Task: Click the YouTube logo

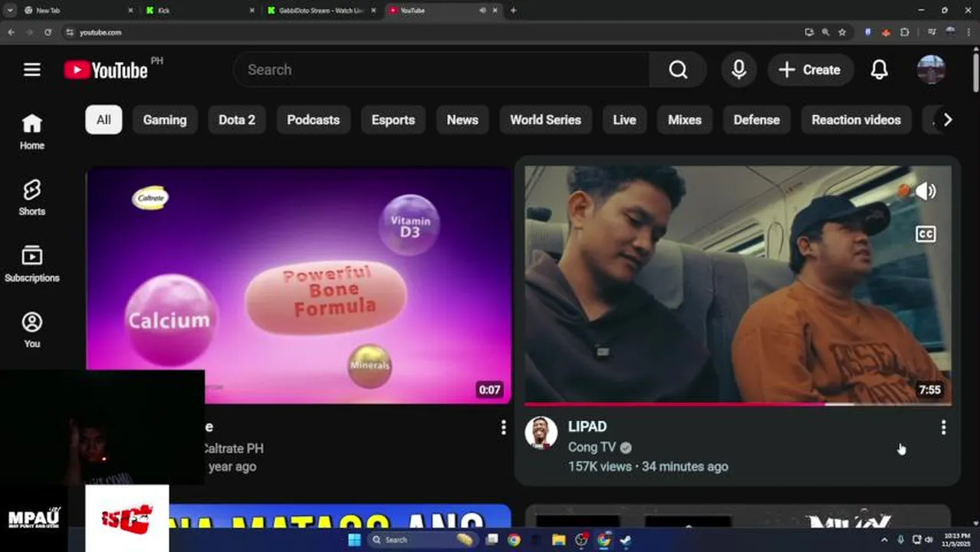Action: tap(106, 70)
